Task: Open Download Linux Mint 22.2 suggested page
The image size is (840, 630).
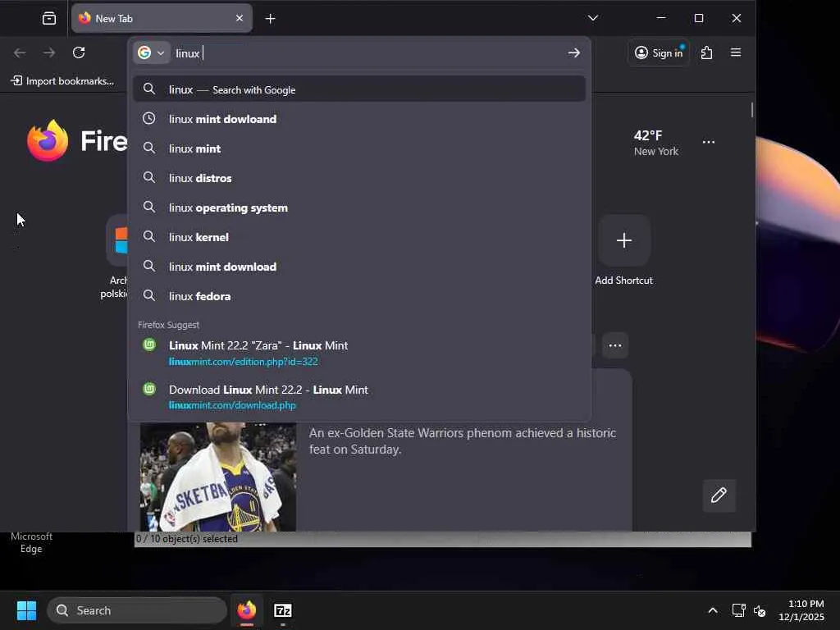Action: click(359, 397)
